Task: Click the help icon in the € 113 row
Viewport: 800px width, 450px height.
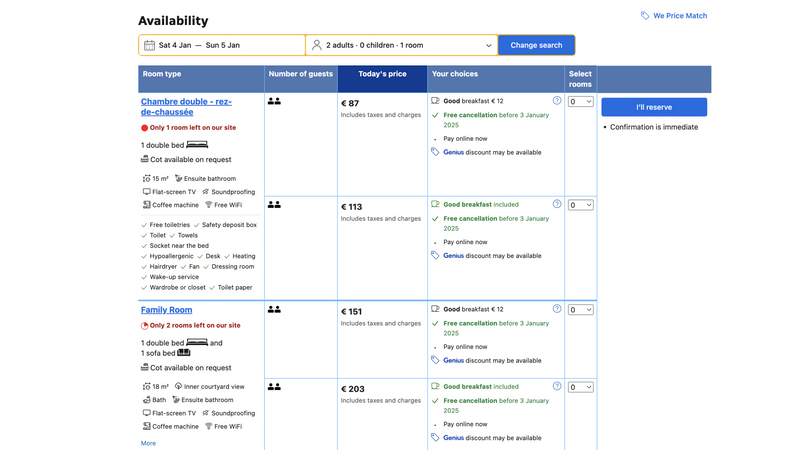Action: (557, 204)
